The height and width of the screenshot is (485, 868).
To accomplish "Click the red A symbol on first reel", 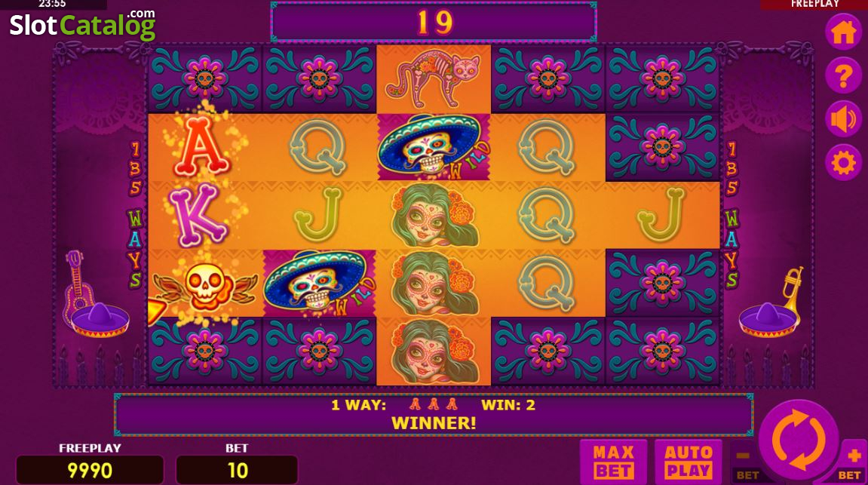I will [201, 146].
